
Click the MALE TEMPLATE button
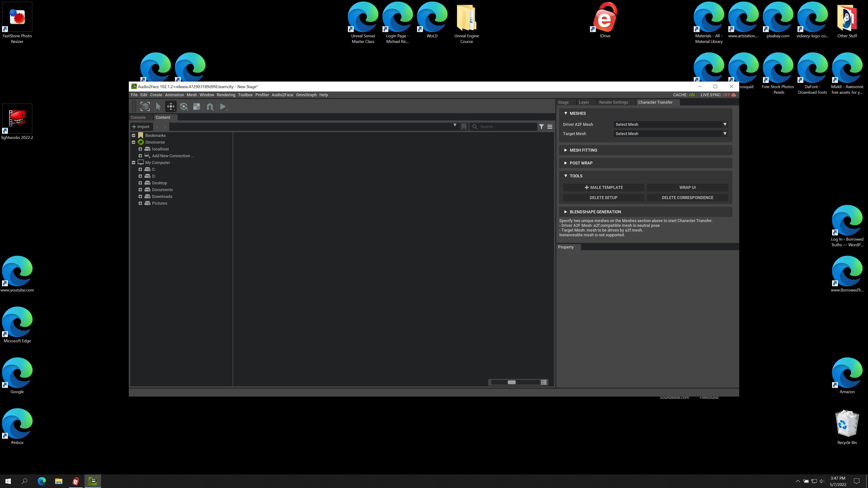(x=604, y=188)
